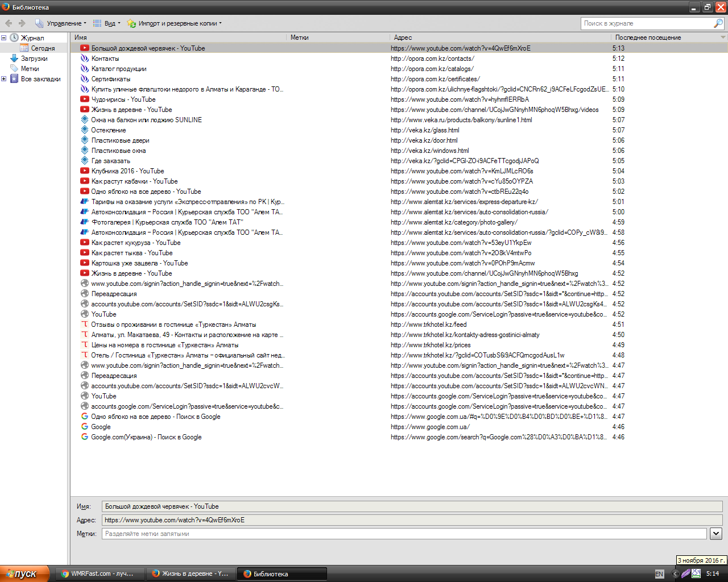Expand the 'Все закладки' tree node

[4, 79]
